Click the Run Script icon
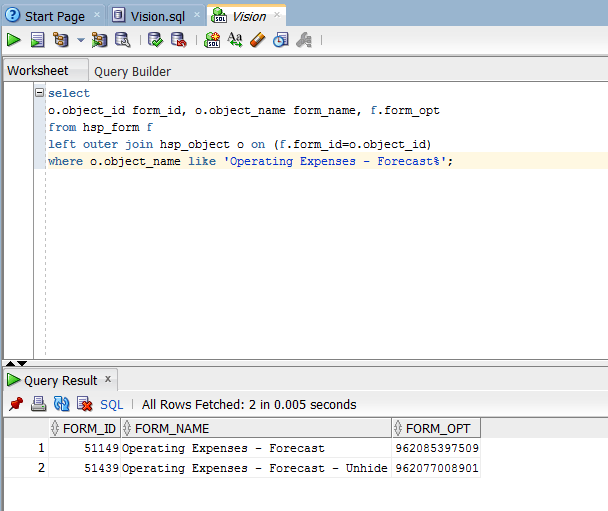This screenshot has height=511, width=608. 38,40
